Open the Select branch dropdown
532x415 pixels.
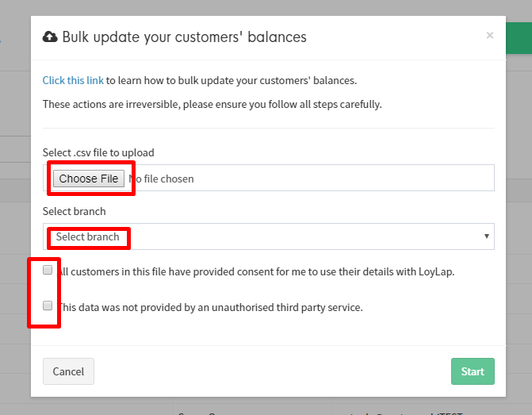[268, 236]
